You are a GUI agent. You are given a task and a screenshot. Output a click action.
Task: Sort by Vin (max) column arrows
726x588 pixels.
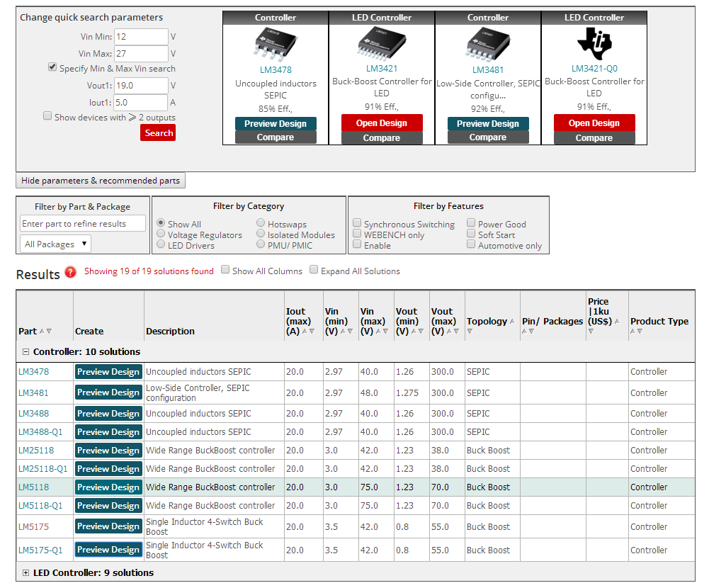(x=382, y=332)
